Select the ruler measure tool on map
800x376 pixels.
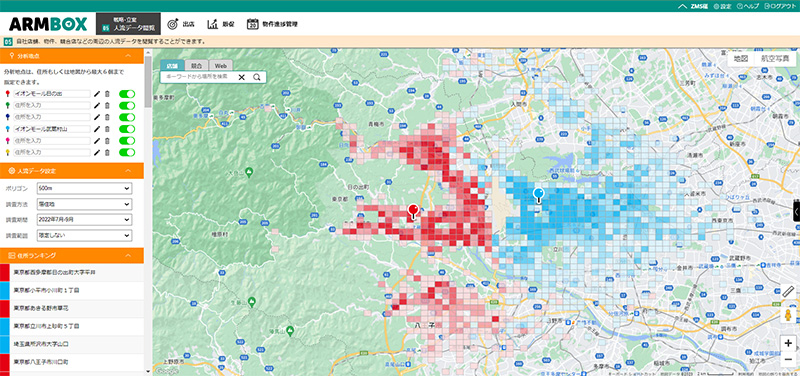pos(788,292)
